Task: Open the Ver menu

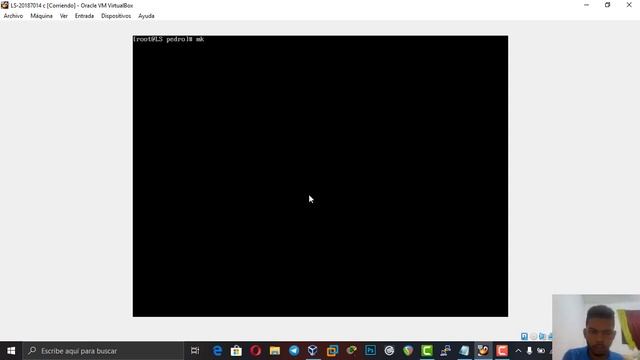Action: pos(64,16)
